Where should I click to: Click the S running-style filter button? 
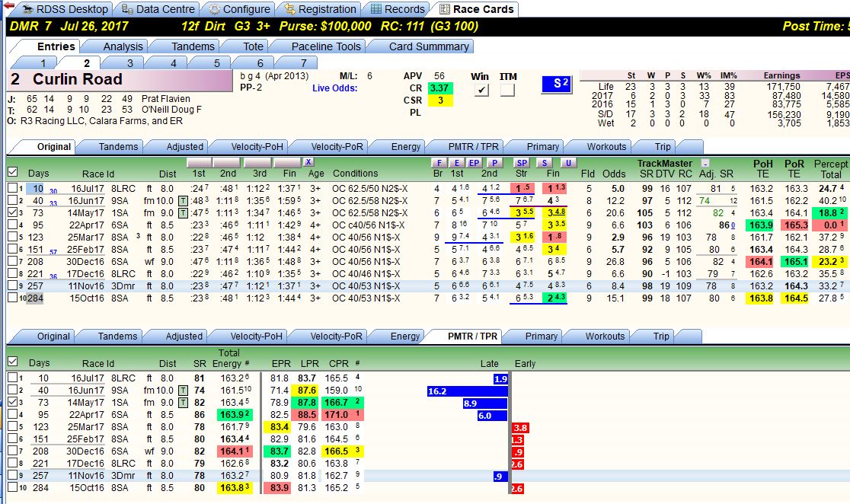(545, 163)
